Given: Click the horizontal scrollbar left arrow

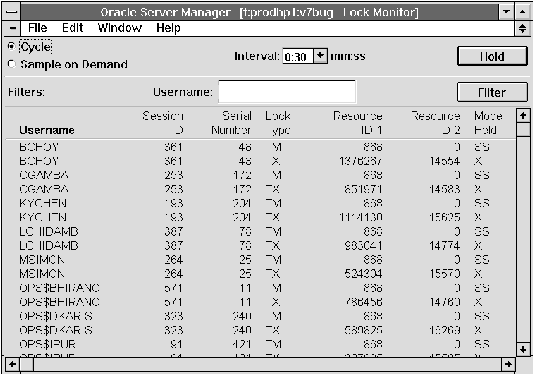Looking at the screenshot, I should coord(12,364).
